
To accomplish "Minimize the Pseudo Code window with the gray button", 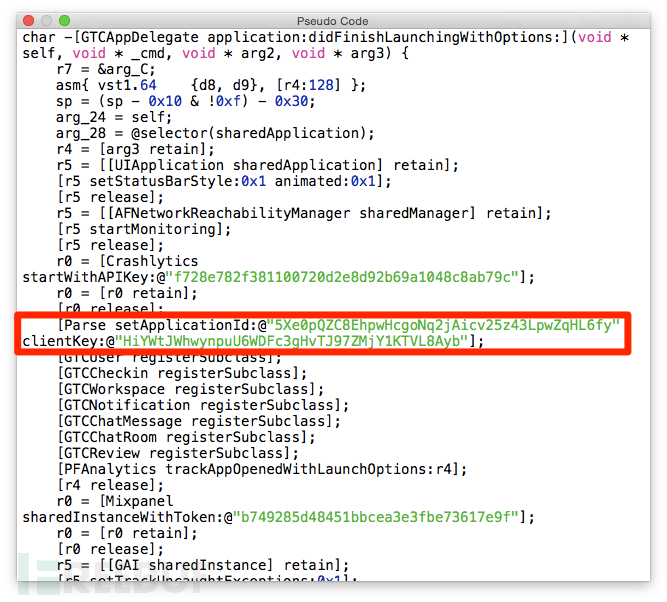I will tap(46, 20).
